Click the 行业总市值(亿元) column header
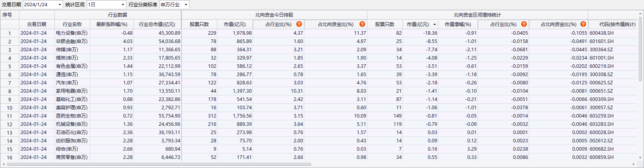 point(157,24)
